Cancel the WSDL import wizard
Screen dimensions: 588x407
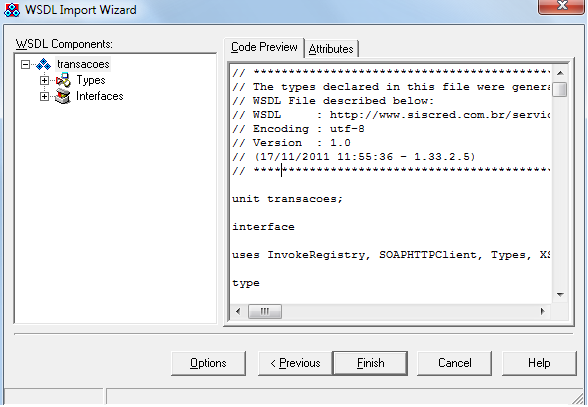(454, 363)
